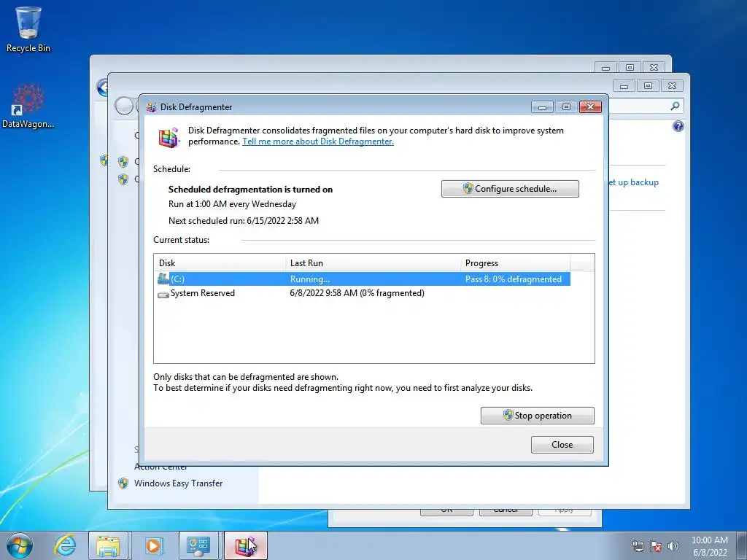This screenshot has height=560, width=747.
Task: Click the help question mark icon in back window
Action: point(678,126)
